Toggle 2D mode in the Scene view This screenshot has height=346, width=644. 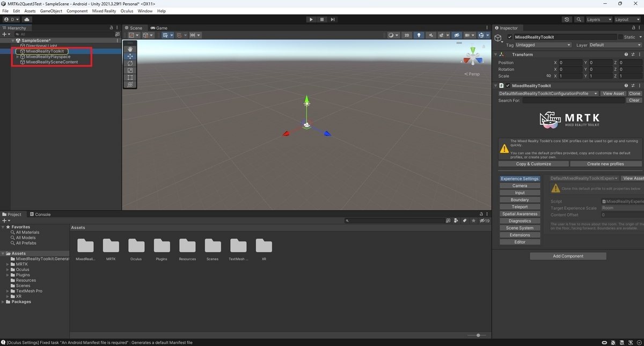407,35
